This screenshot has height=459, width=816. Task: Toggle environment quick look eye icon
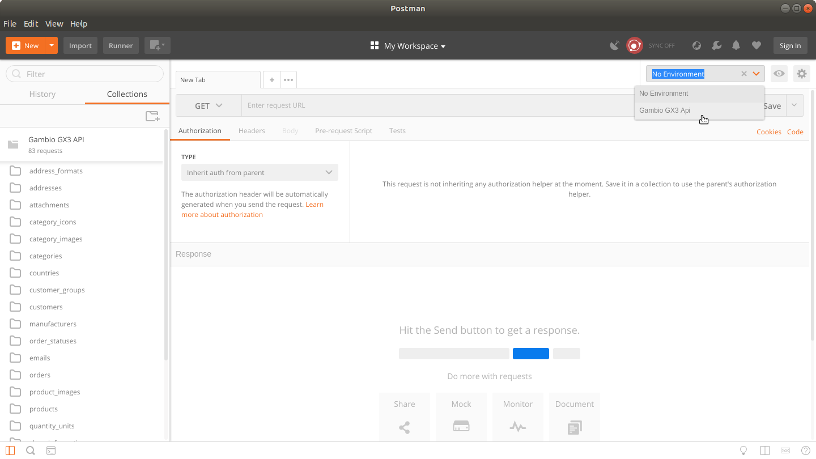click(779, 74)
